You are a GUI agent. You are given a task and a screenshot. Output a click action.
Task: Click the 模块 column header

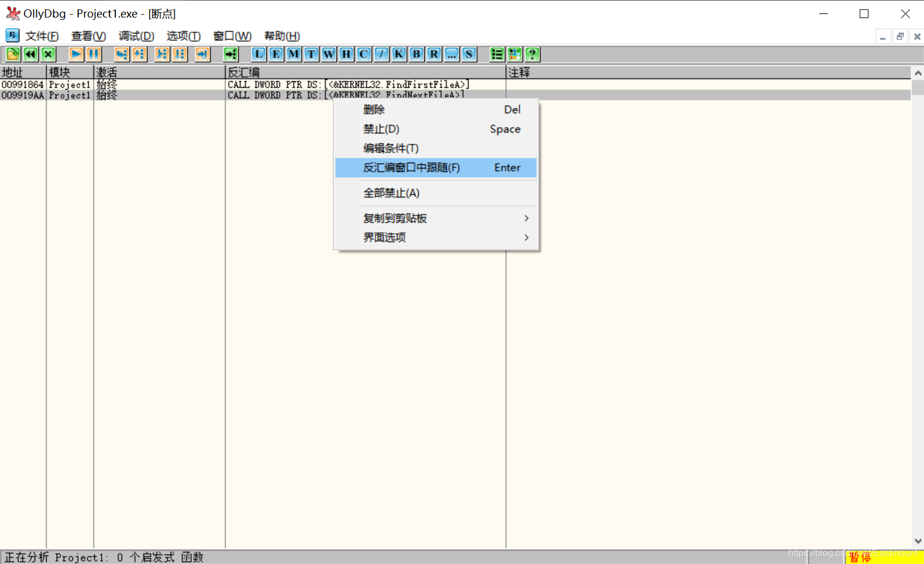click(x=70, y=72)
